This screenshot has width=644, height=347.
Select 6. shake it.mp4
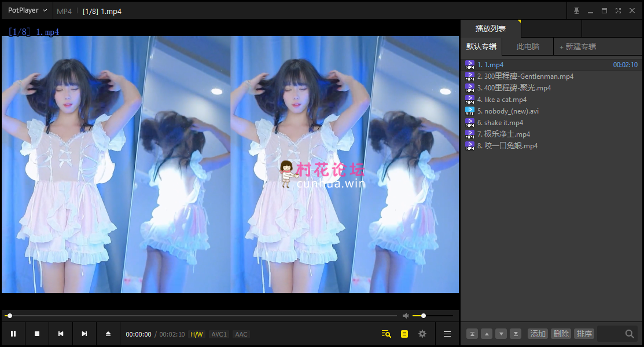tap(551, 122)
